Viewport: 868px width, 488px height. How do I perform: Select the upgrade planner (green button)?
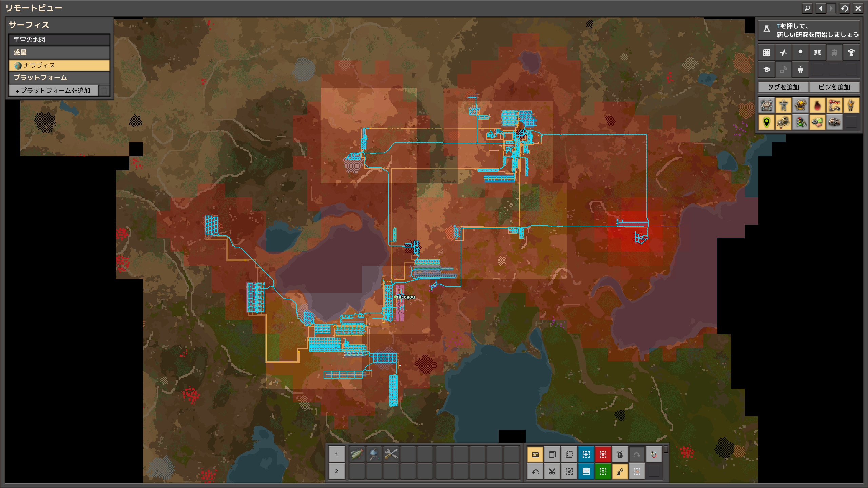603,471
